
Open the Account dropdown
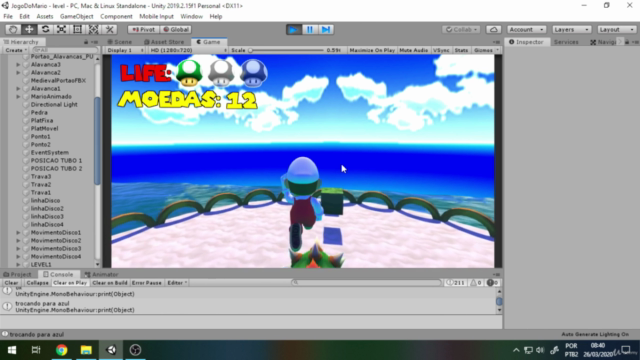click(x=527, y=29)
